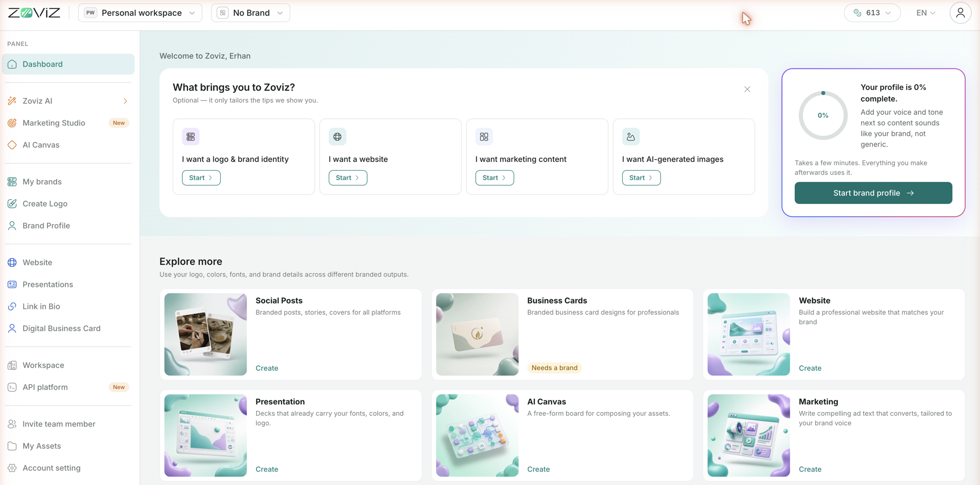Click the globe icon on website card

(338, 137)
